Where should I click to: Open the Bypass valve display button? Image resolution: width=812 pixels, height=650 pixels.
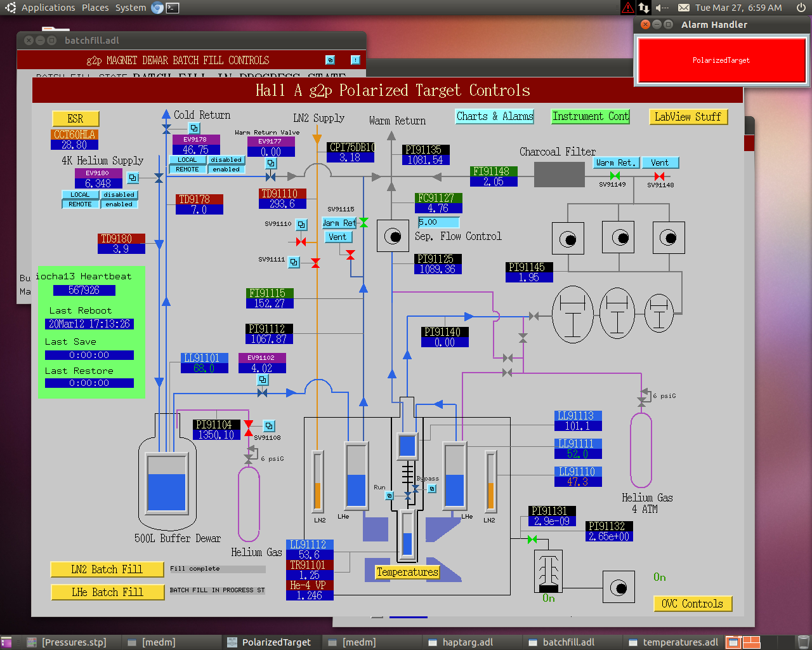click(432, 489)
